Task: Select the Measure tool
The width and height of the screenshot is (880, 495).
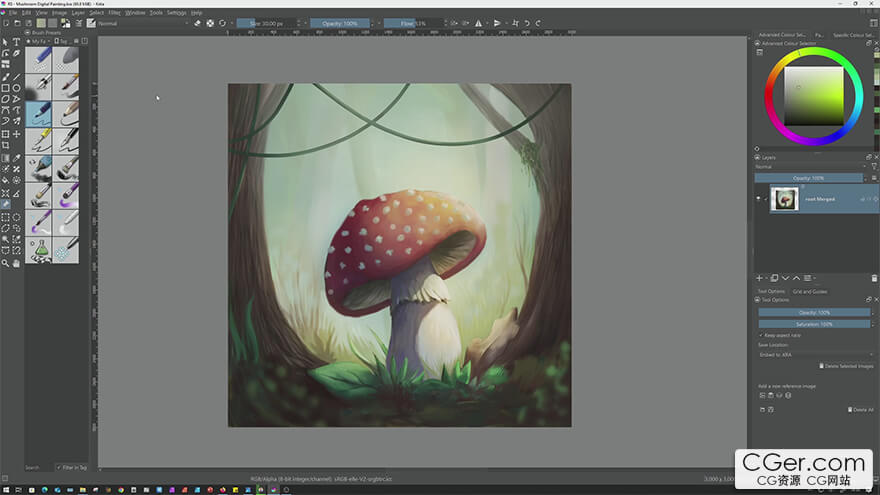Action: pos(16,193)
